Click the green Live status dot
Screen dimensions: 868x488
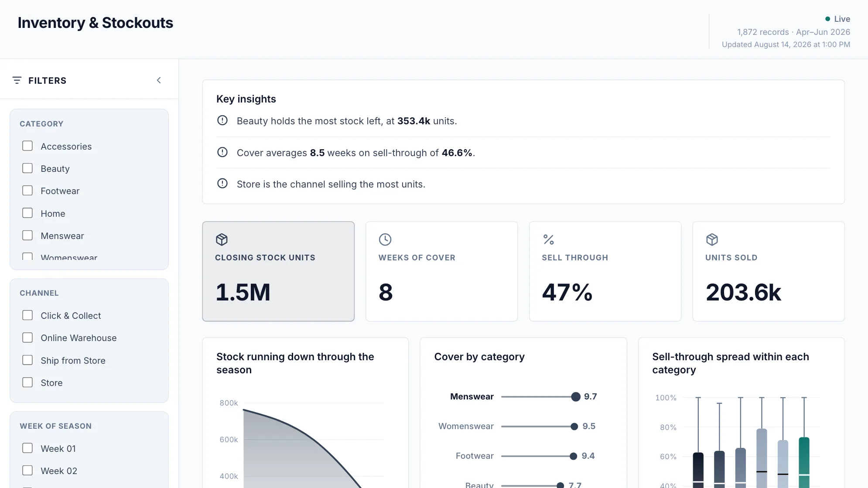click(827, 19)
